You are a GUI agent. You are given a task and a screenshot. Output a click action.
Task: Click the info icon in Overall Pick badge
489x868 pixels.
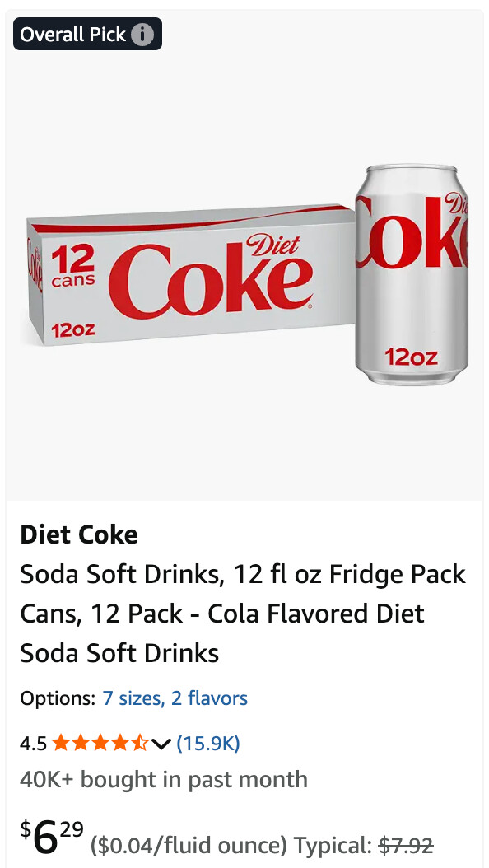142,35
